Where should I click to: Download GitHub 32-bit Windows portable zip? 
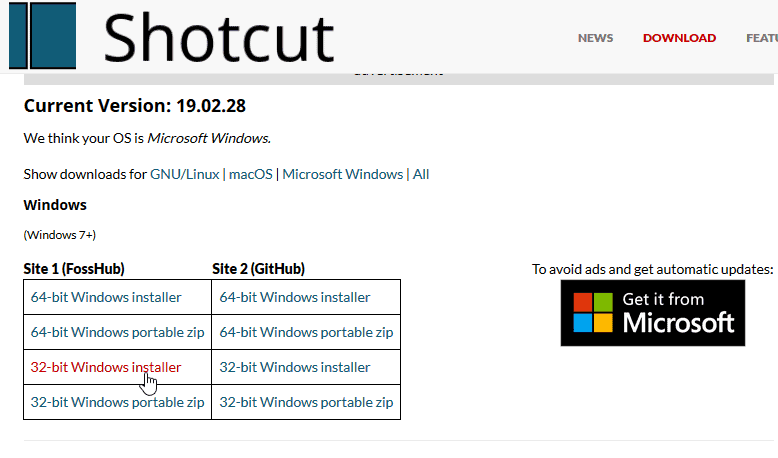click(x=306, y=402)
